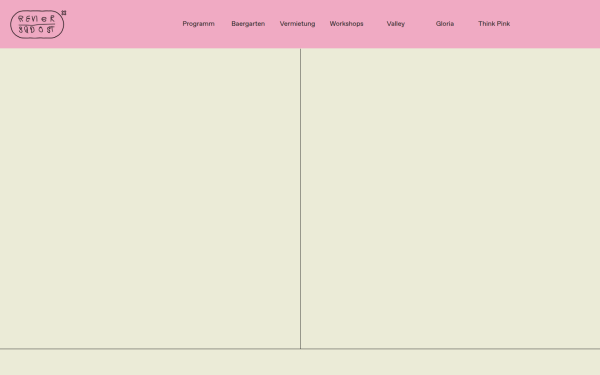Image resolution: width=600 pixels, height=375 pixels.
Task: Click the Revier Südost logo
Action: [38, 24]
